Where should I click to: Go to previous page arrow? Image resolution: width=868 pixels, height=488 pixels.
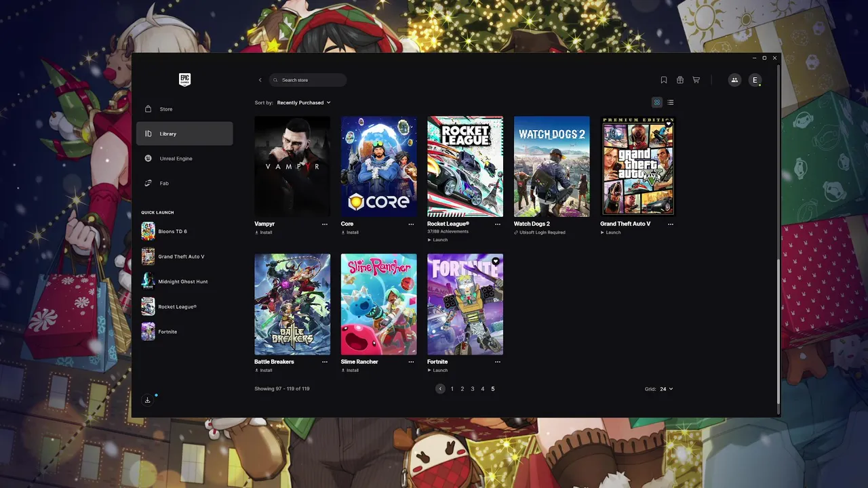[441, 389]
